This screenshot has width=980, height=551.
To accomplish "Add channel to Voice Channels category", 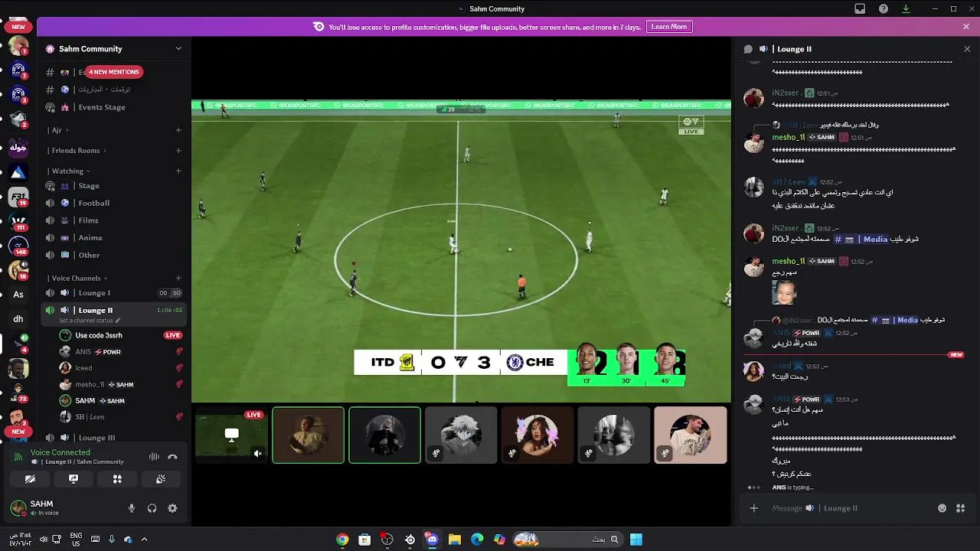I will pos(178,279).
